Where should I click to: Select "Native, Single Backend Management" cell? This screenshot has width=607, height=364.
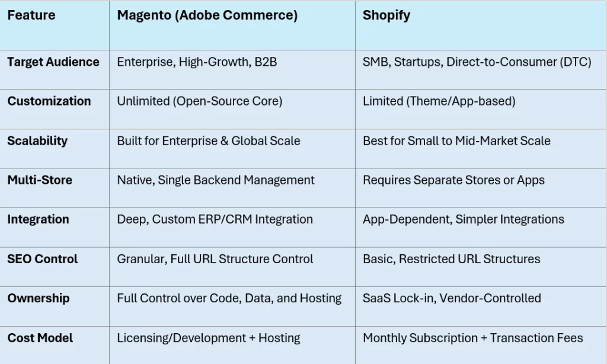[x=216, y=180]
